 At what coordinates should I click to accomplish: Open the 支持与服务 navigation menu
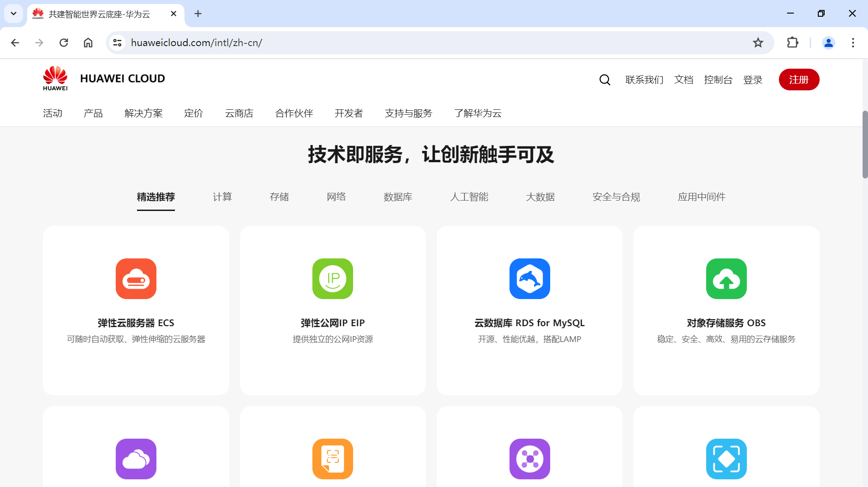click(408, 113)
